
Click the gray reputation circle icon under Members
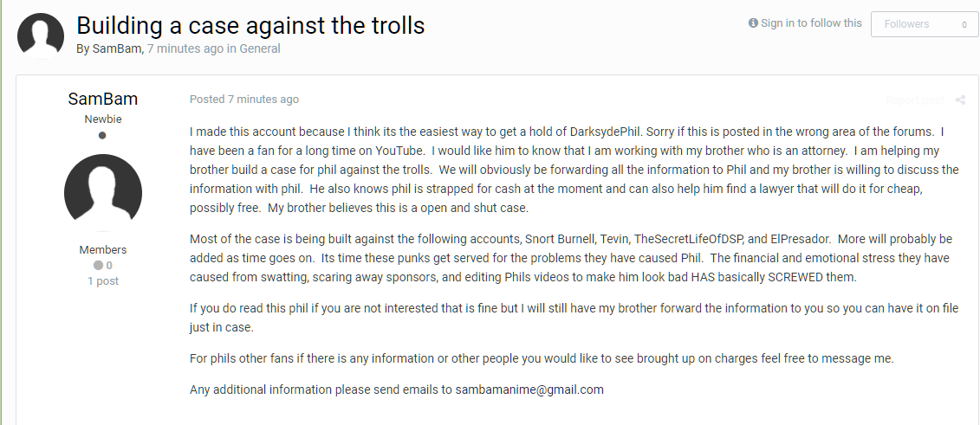point(98,265)
